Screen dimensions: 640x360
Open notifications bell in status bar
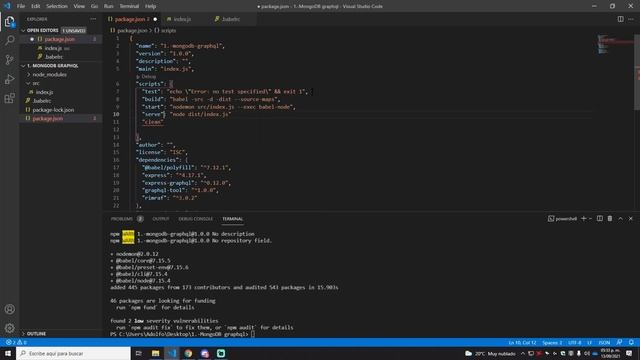(631, 342)
